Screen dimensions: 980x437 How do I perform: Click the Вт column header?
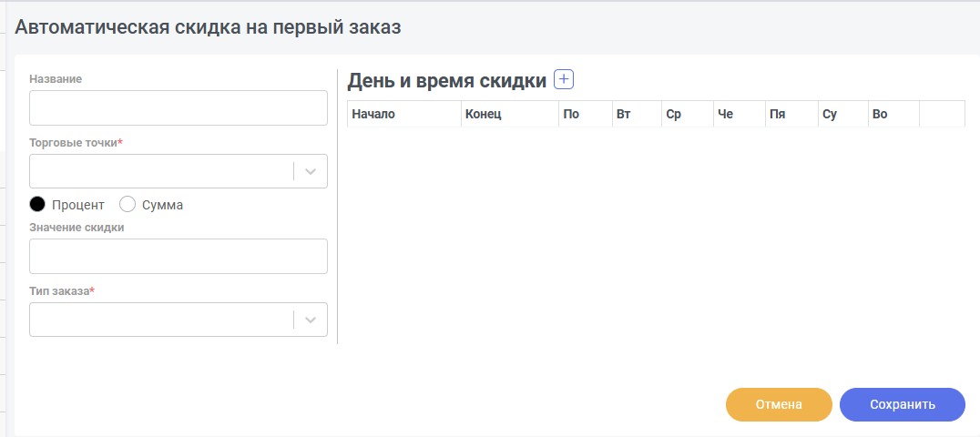[637, 115]
